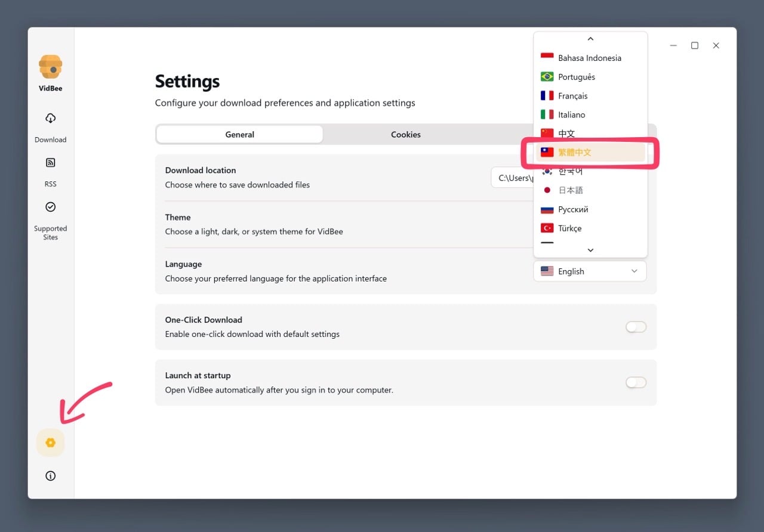Enable the One-Click Download toggle
764x532 pixels.
tap(636, 327)
